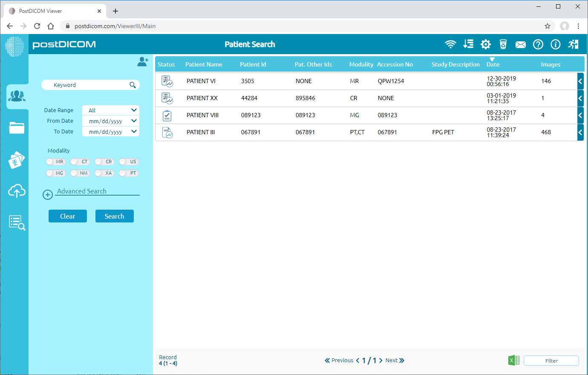
Task: Turn on the PT modality toggle
Action: coord(129,173)
